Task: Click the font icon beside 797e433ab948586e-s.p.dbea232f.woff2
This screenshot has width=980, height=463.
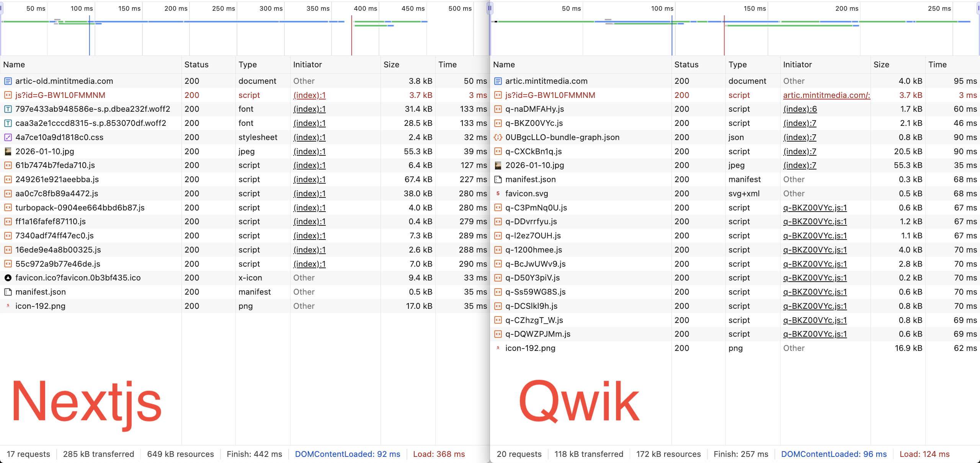Action: [x=8, y=109]
